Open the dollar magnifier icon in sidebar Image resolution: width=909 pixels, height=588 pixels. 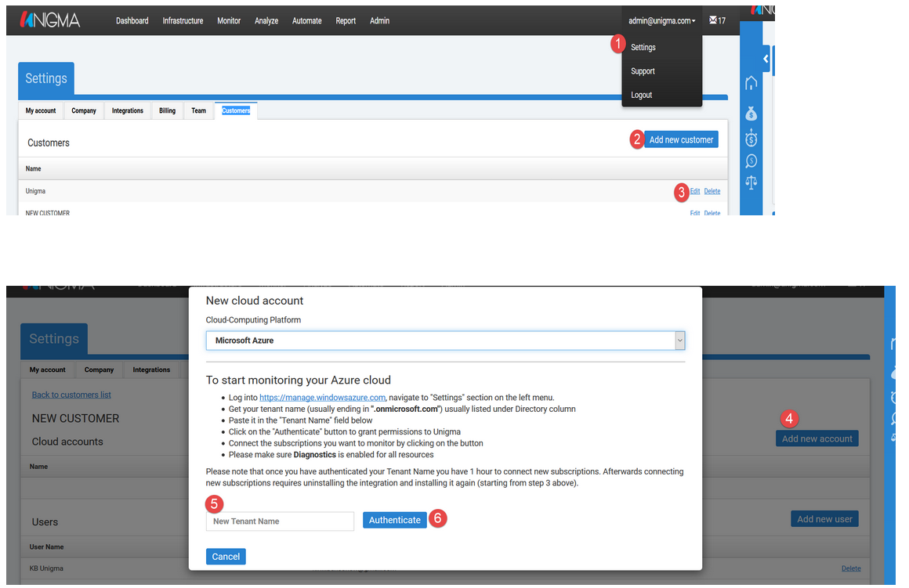[751, 161]
